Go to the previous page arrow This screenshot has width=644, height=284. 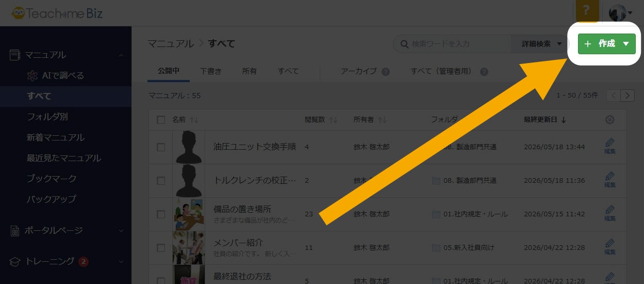coord(614,96)
